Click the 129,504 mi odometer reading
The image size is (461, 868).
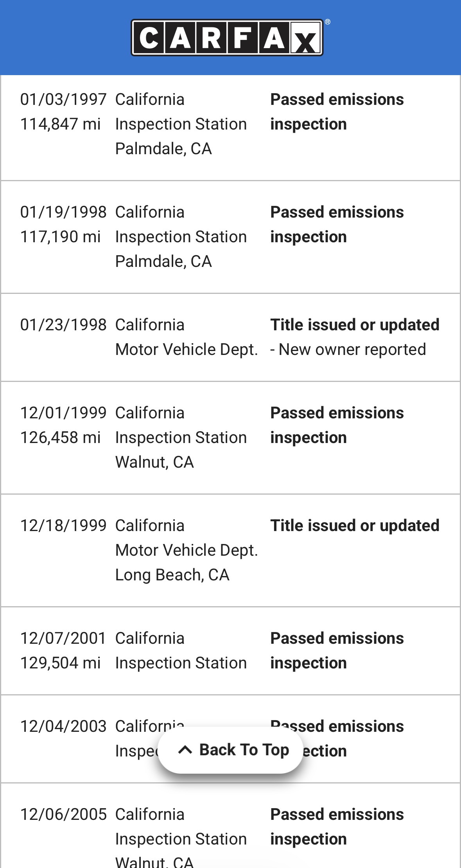tap(61, 663)
